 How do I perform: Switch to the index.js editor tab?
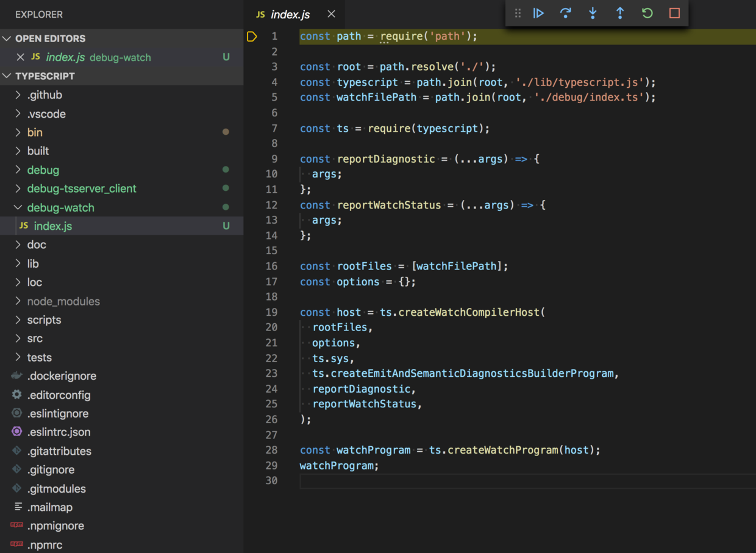point(291,13)
